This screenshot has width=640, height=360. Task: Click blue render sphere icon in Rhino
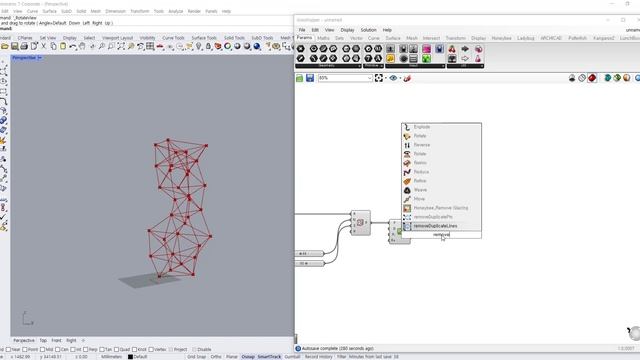(257, 47)
